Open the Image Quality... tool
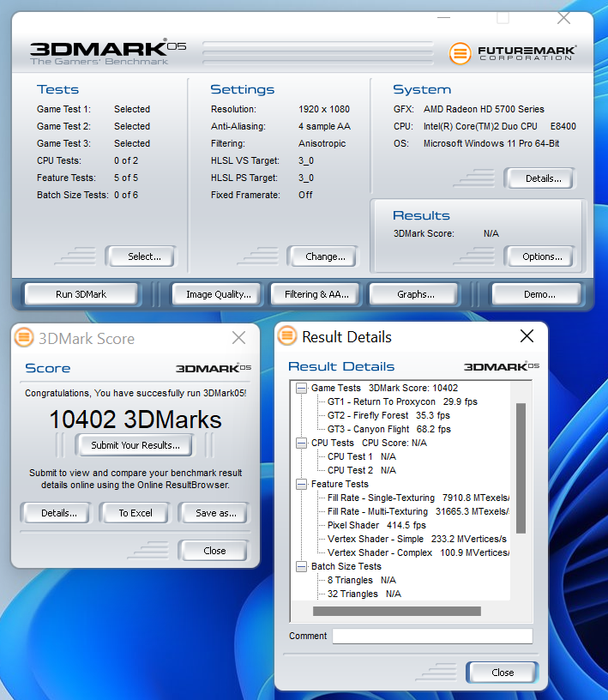Image resolution: width=608 pixels, height=700 pixels. click(216, 294)
